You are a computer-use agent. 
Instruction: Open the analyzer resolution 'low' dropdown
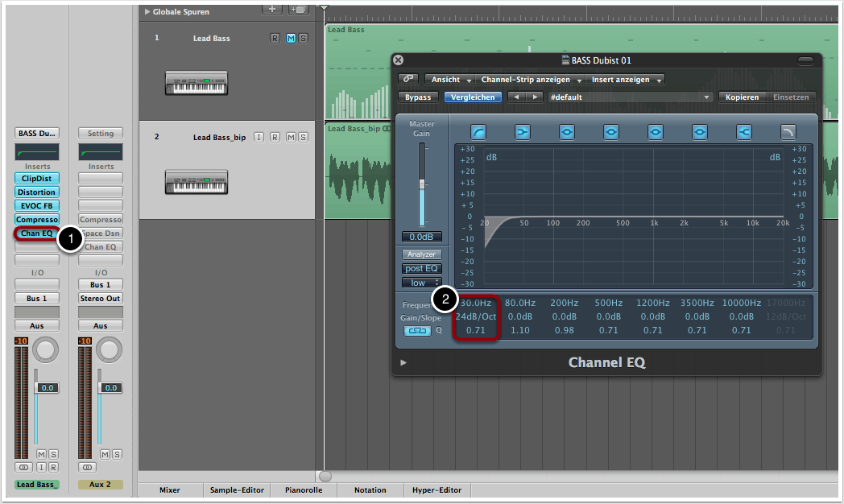tap(421, 283)
